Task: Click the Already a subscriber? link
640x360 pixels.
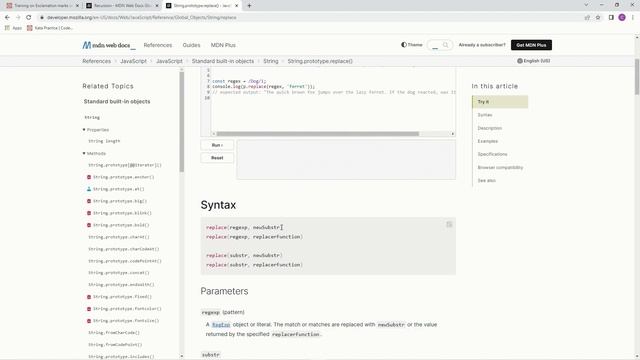Action: pyautogui.click(x=482, y=45)
